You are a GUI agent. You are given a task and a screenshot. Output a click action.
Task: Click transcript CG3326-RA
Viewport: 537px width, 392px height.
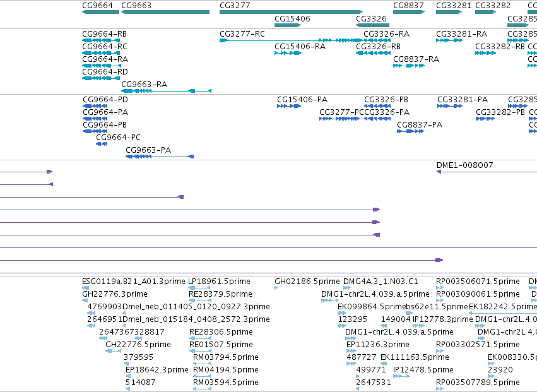tap(377, 40)
